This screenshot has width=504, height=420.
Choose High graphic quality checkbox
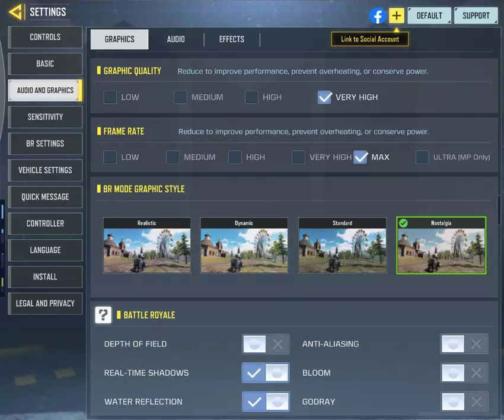(251, 97)
